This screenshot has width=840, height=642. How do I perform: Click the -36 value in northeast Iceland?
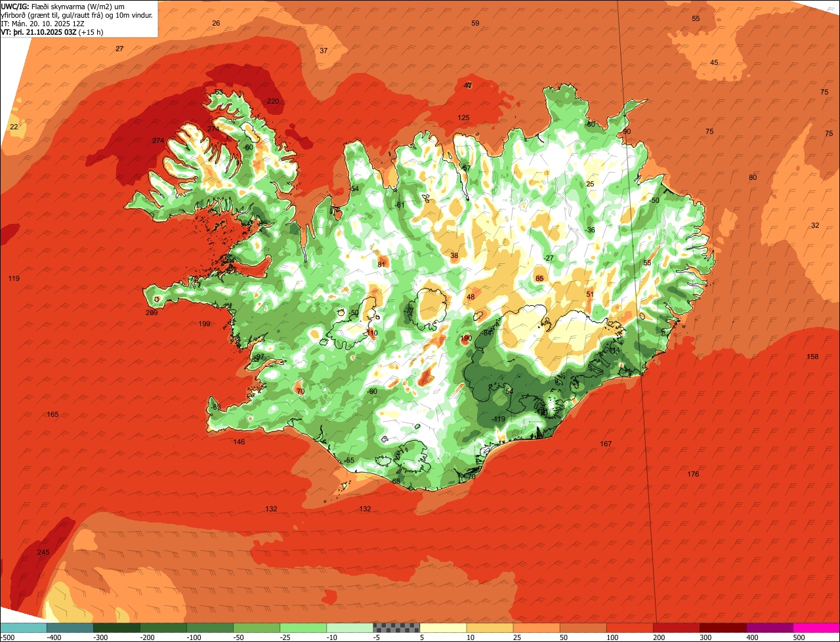click(590, 230)
